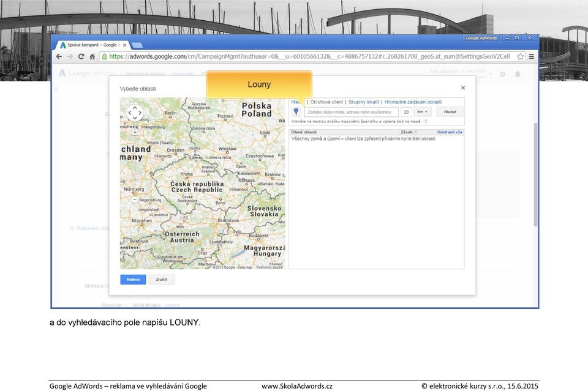Open the browser home page
This screenshot has height=391, width=588.
coord(92,56)
